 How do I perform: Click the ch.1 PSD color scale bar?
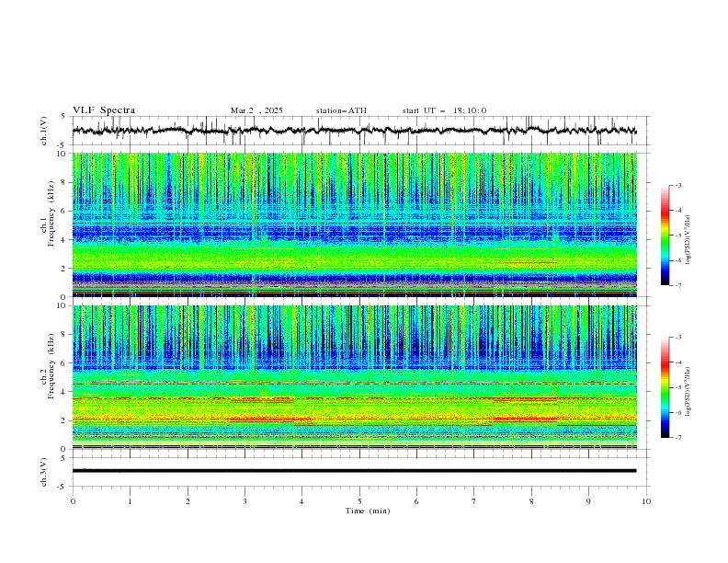tap(665, 236)
